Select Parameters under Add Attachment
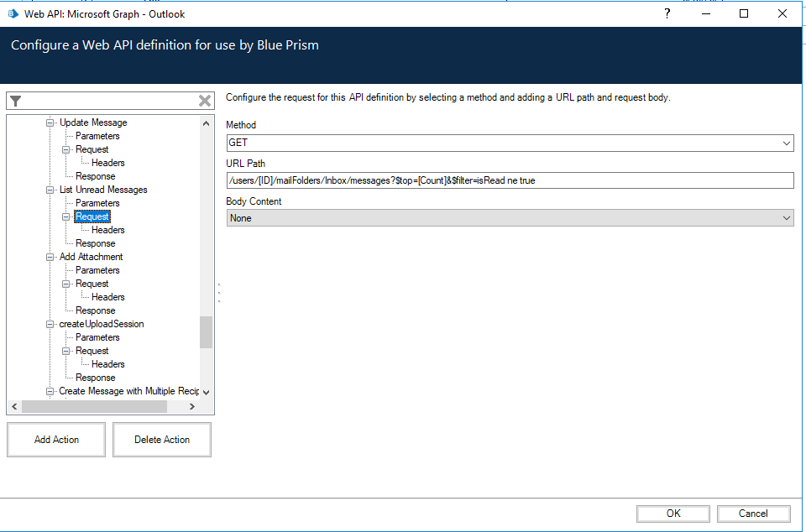 [97, 270]
